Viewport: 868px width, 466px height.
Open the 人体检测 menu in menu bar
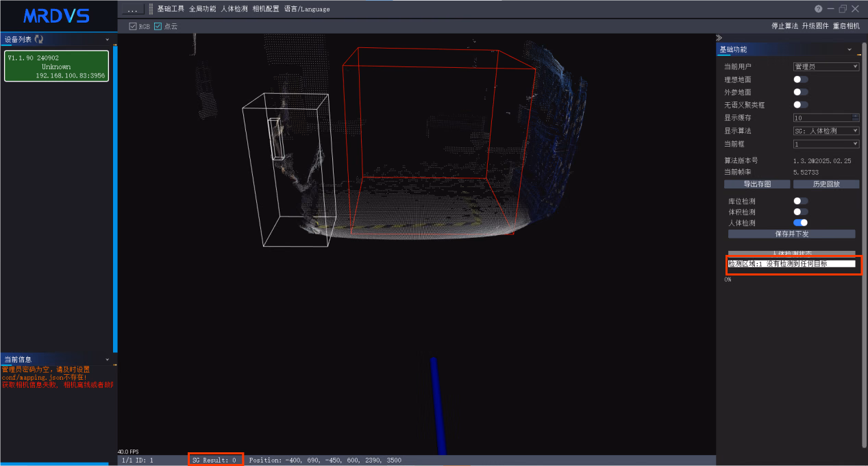click(234, 10)
